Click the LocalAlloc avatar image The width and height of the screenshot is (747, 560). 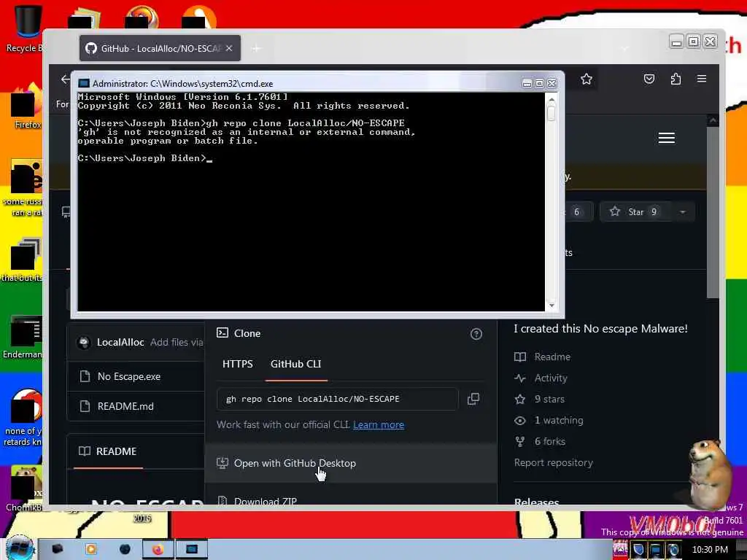pyautogui.click(x=84, y=343)
